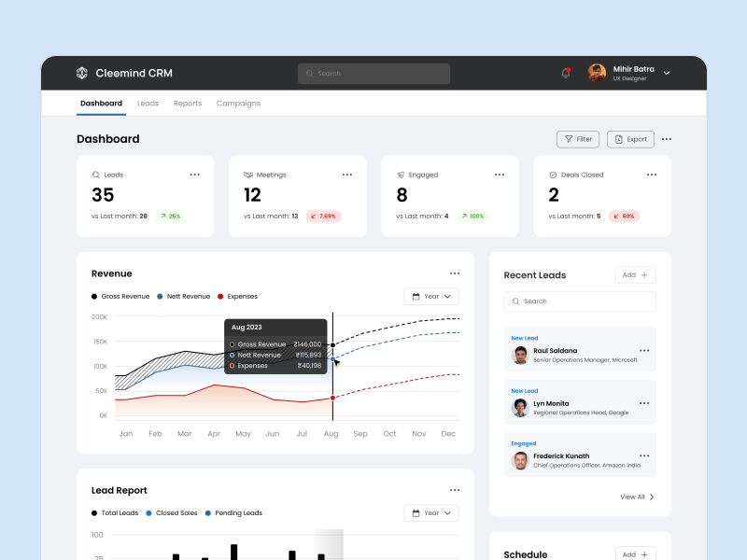Open View All under Recent Leads

636,497
